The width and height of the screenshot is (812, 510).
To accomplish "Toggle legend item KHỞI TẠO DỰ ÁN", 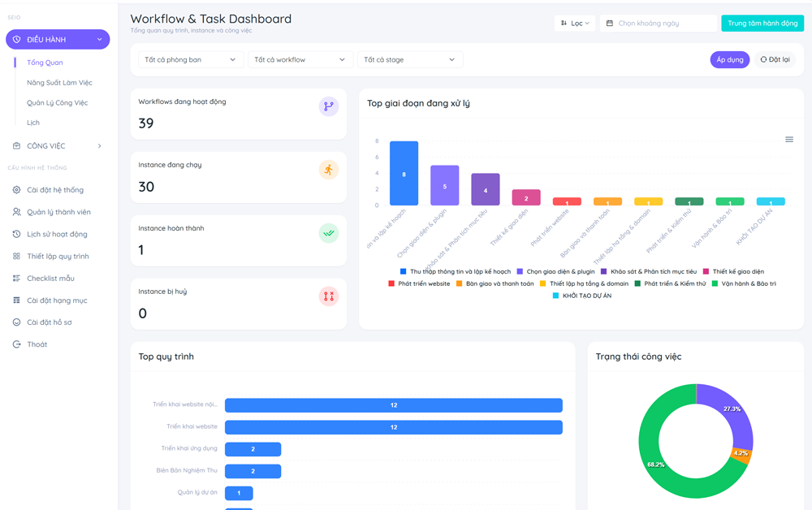I will [582, 296].
